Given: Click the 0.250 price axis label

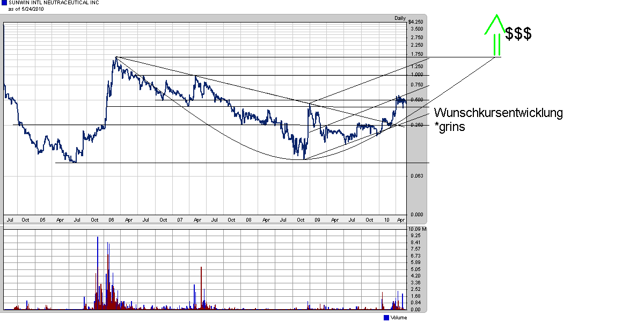Looking at the screenshot, I should coord(416,125).
